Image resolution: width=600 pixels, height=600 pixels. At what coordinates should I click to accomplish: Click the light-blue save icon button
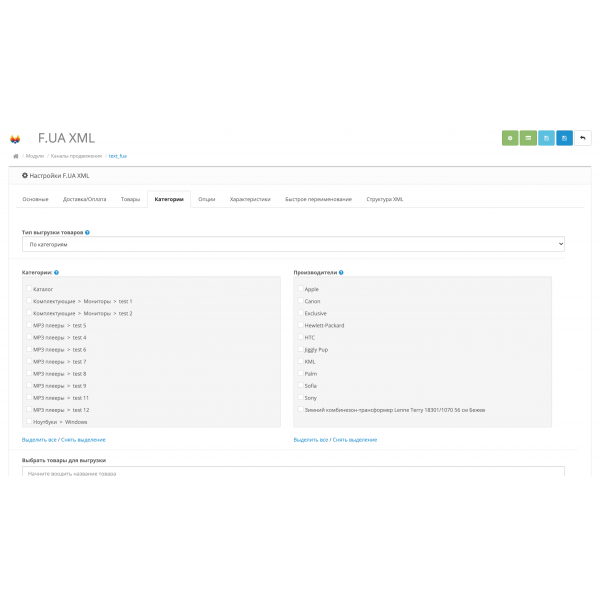pyautogui.click(x=546, y=138)
